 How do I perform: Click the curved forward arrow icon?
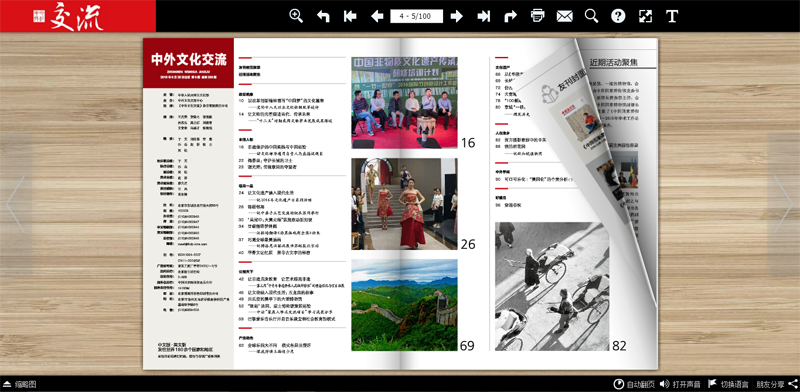tap(510, 16)
